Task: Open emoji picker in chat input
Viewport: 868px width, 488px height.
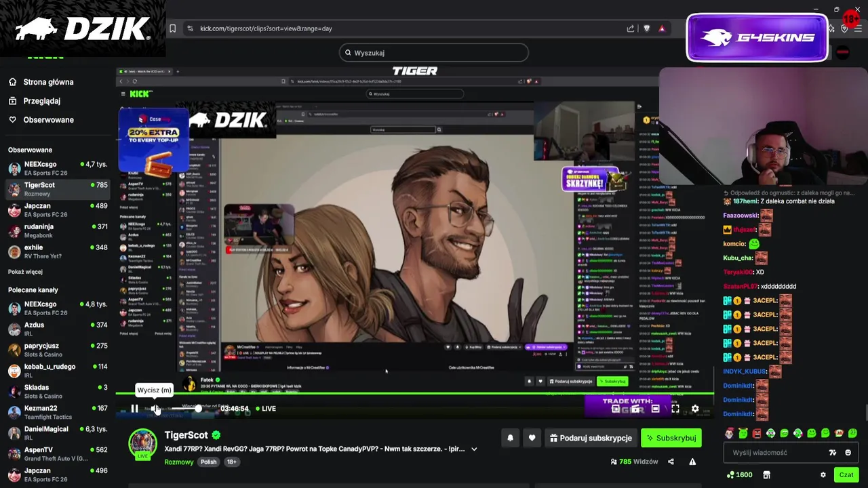Action: click(x=848, y=453)
